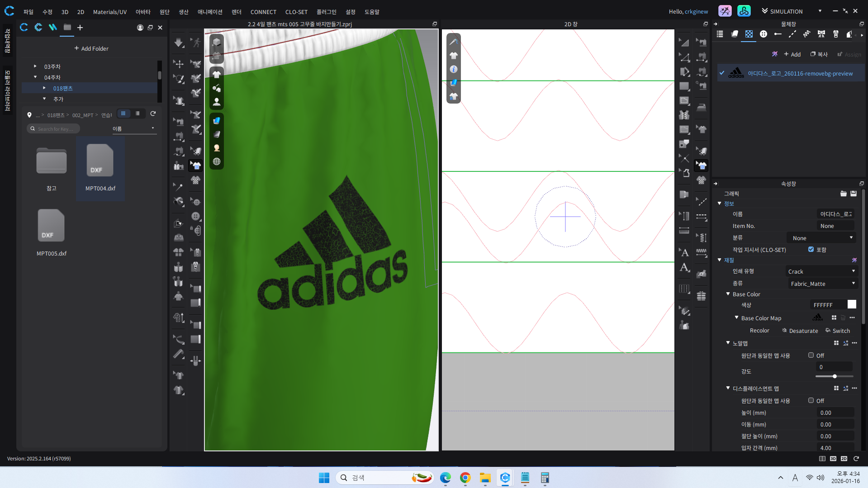868x488 pixels.
Task: Enable 원단과 동일한 맵 사용 under 디스플레이스먼트 맵
Action: click(811, 401)
